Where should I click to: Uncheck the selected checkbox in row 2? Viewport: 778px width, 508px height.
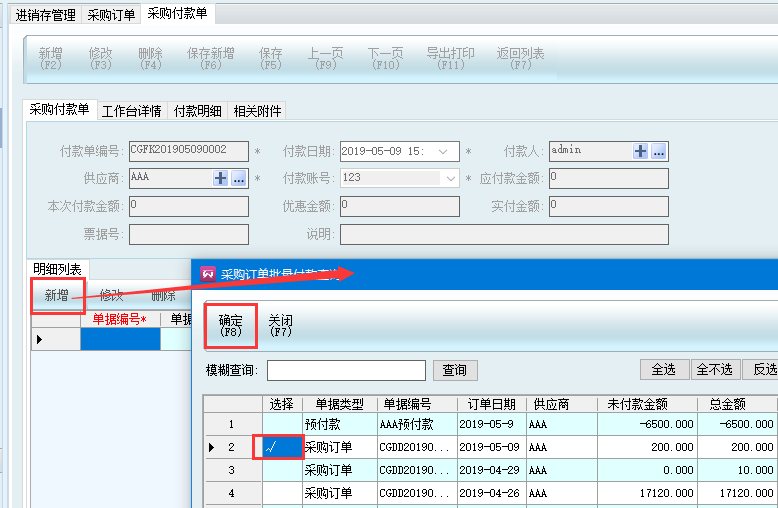[282, 447]
